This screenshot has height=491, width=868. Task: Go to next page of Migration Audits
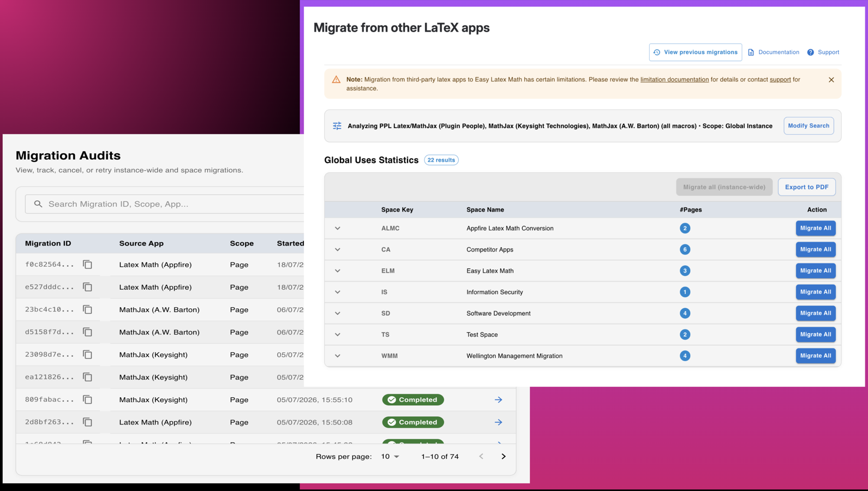[504, 457]
